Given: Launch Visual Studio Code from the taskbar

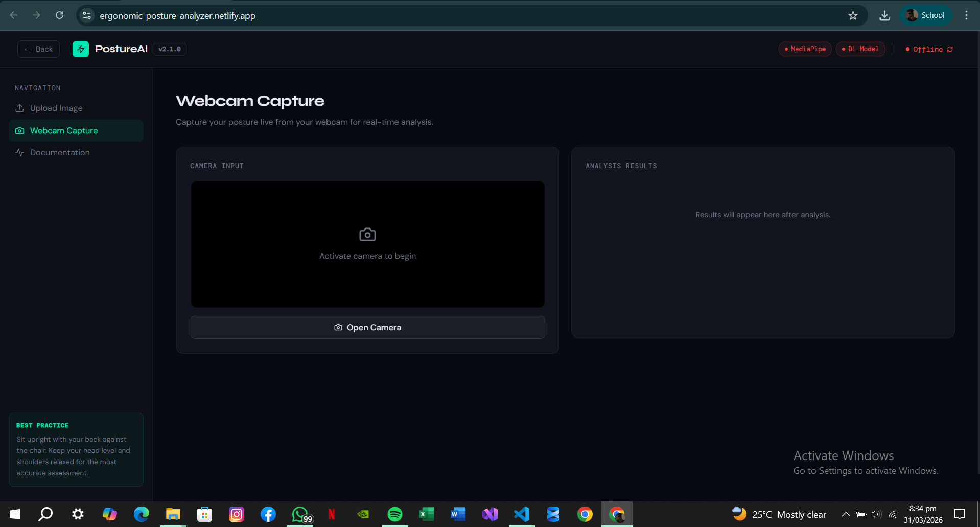Looking at the screenshot, I should (521, 514).
